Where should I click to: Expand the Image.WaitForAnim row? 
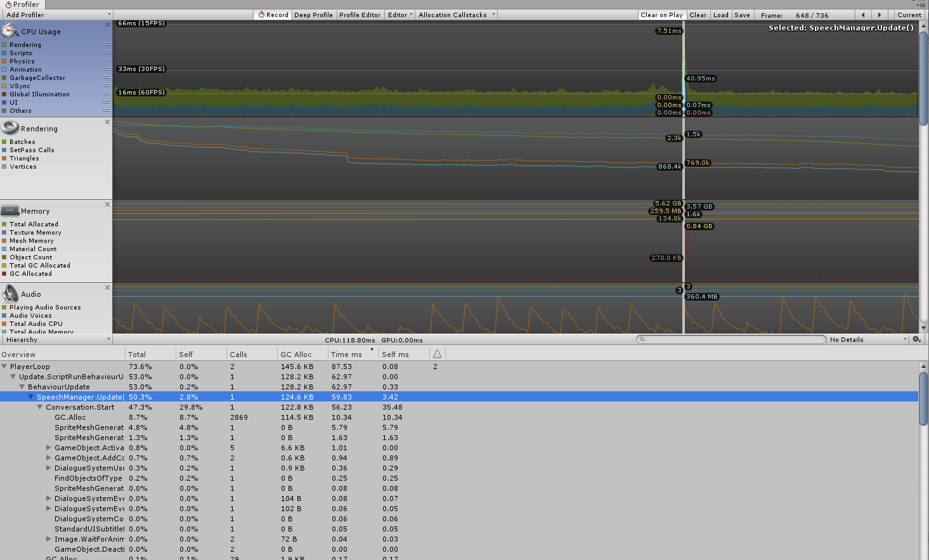point(49,539)
